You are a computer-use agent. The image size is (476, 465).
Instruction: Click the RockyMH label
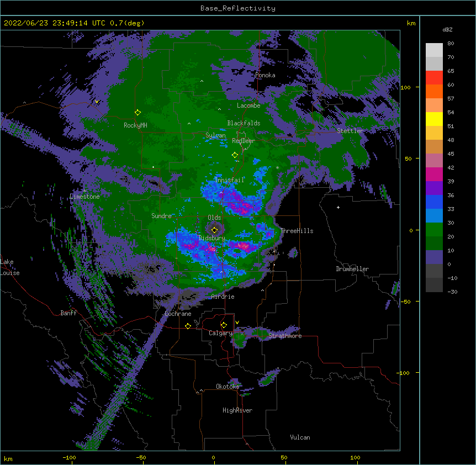[135, 125]
